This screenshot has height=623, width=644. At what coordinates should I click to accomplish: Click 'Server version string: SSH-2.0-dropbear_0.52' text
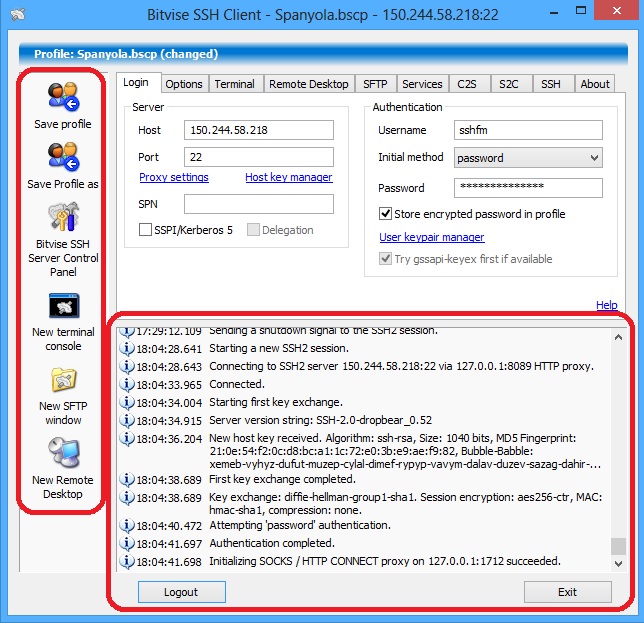(320, 421)
